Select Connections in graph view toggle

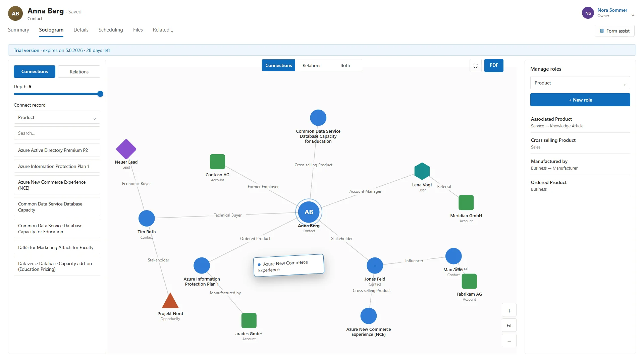[x=278, y=65]
